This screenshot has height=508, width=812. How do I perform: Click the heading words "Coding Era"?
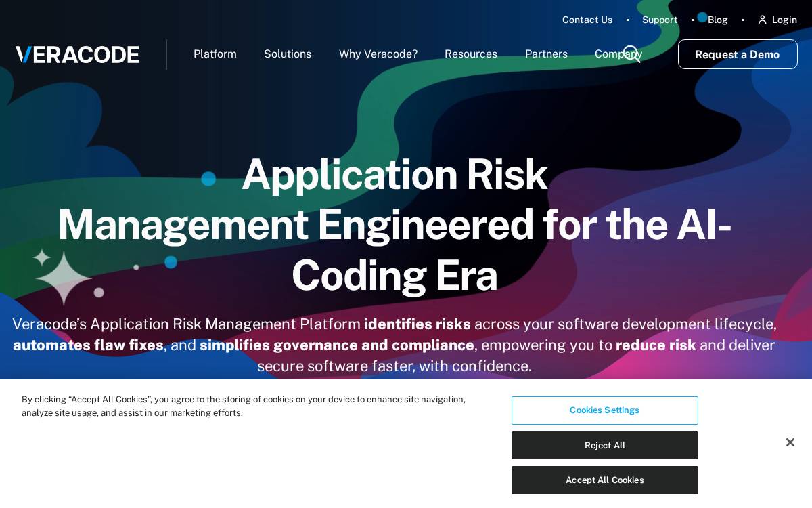tap(394, 275)
